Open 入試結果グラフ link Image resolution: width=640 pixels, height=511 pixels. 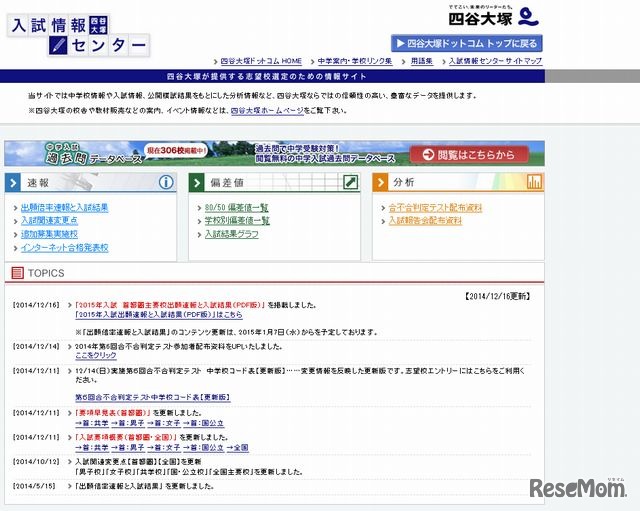(x=231, y=234)
